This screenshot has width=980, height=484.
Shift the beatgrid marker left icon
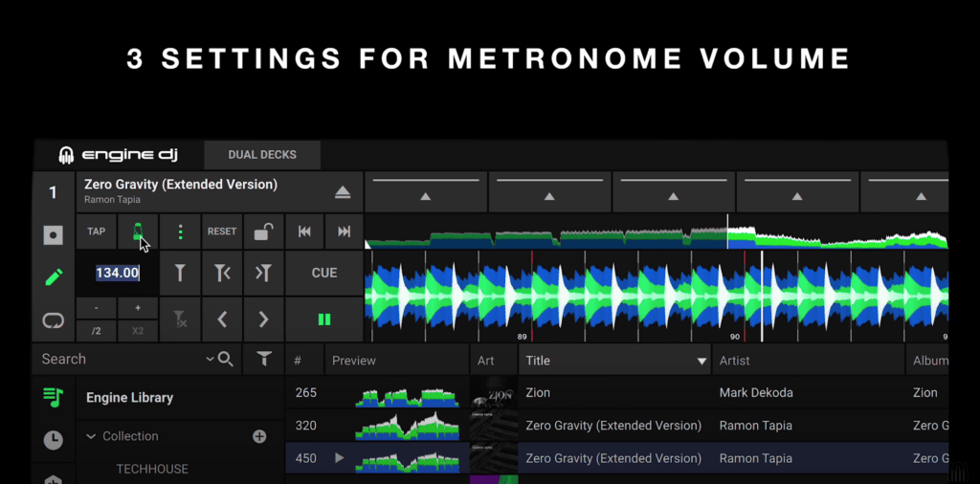point(222,273)
